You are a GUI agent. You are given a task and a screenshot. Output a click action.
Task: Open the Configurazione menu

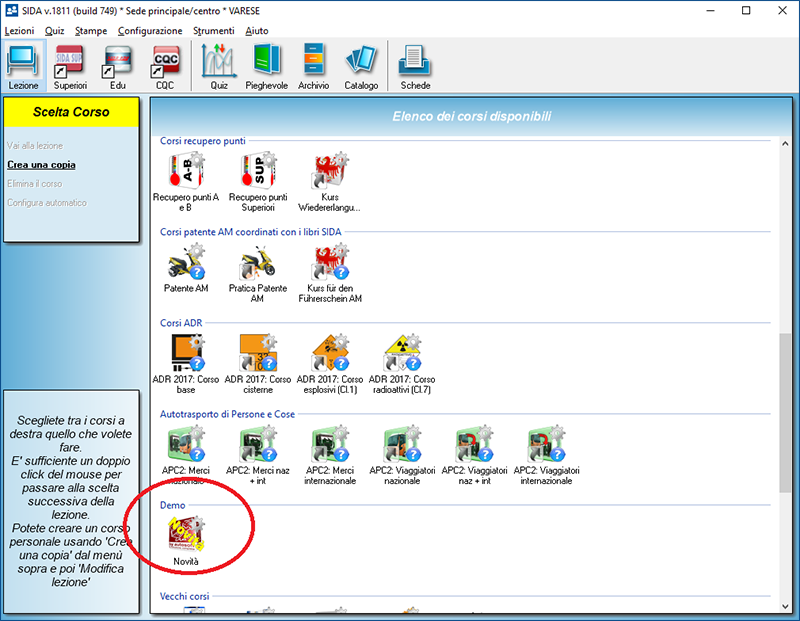pyautogui.click(x=150, y=31)
